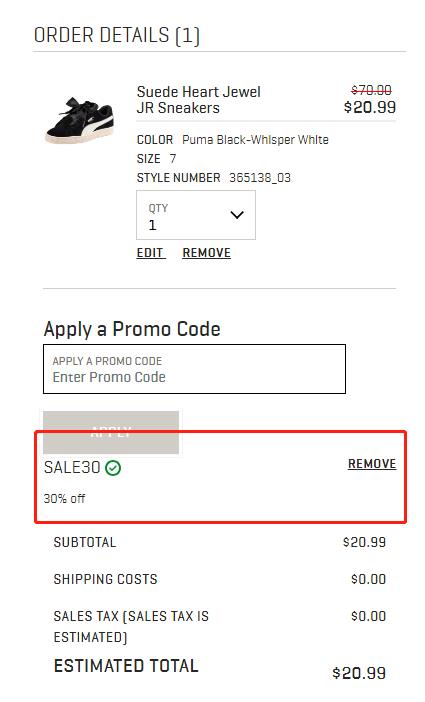The width and height of the screenshot is (425, 702).
Task: Click the green SALE30 checkmark icon
Action: [113, 468]
